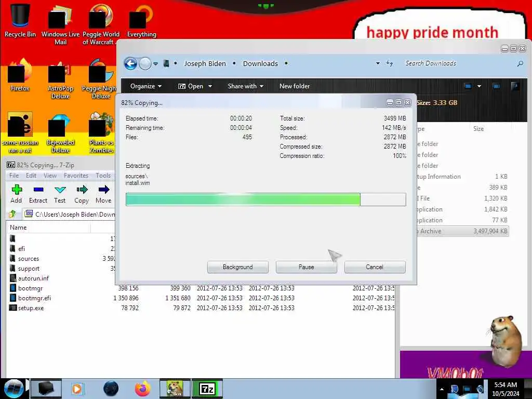
Task: Click the Copy toolbar icon in 7-Zip
Action: [82, 194]
